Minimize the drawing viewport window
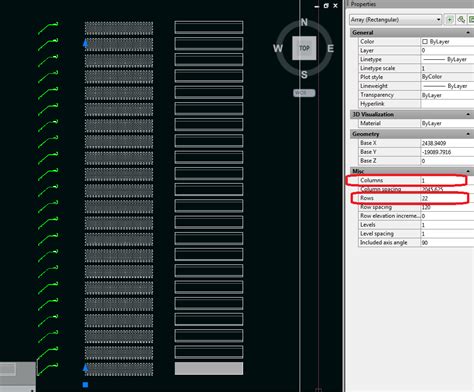 pos(317,6)
